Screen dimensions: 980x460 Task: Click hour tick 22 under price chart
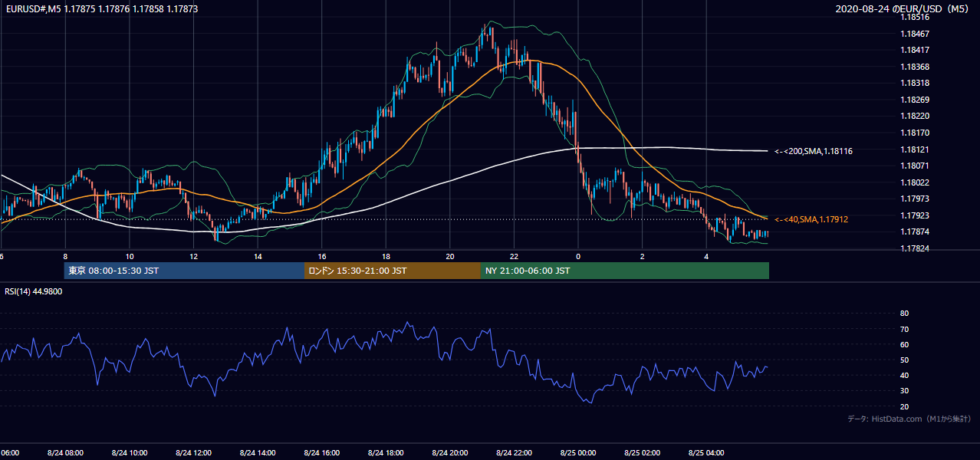click(x=514, y=256)
